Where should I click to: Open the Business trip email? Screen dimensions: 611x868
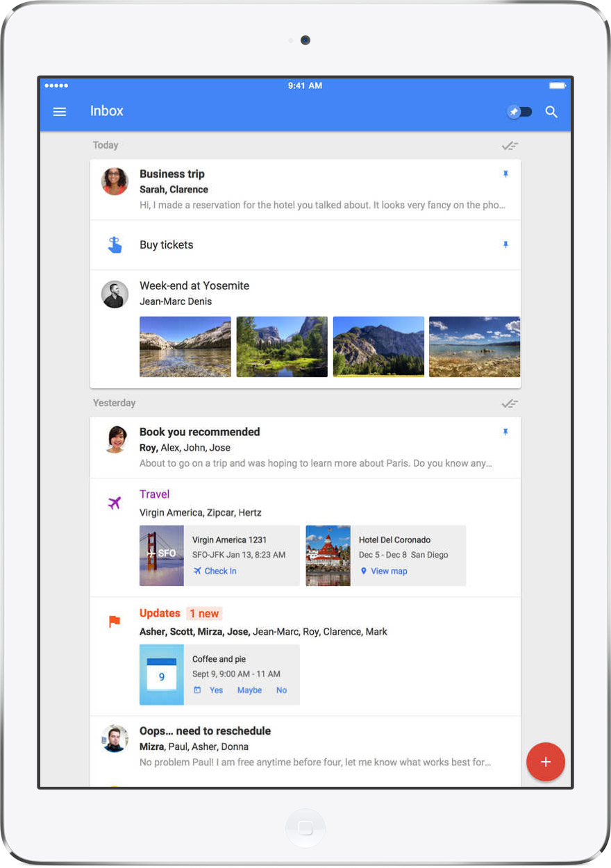tap(305, 190)
